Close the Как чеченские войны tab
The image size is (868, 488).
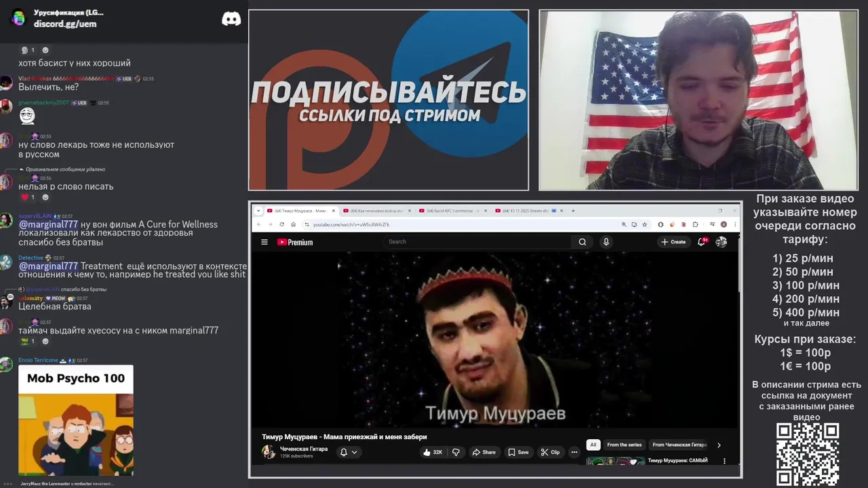click(x=409, y=211)
